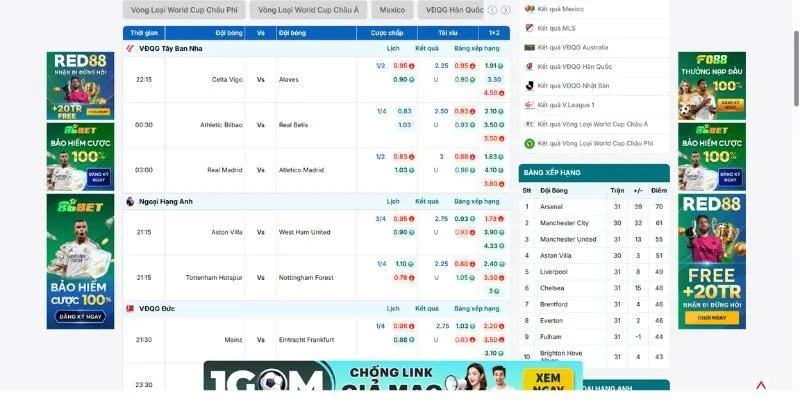
Task: Click the page vertical scrollbar
Action: point(796,68)
